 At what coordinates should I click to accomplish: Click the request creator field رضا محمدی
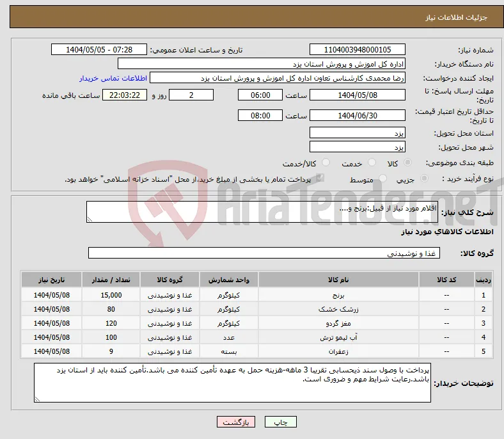coord(278,78)
